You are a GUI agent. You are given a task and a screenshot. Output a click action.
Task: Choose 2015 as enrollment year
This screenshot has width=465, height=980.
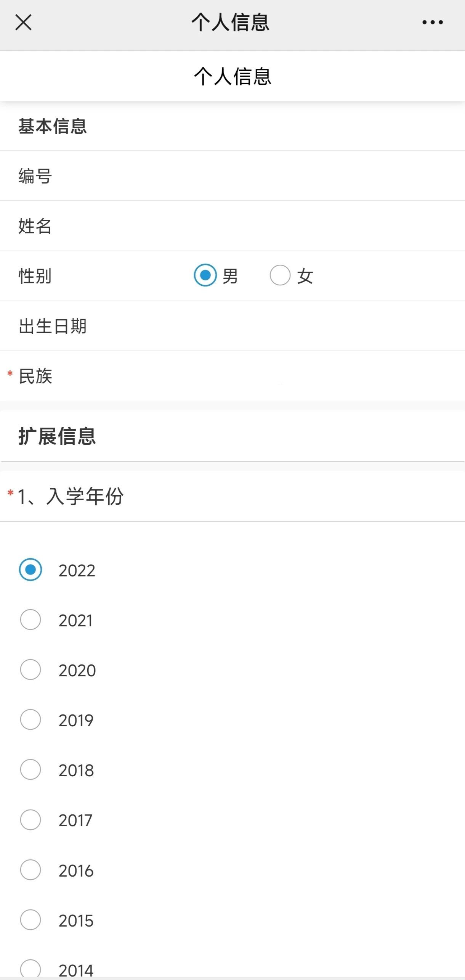[30, 920]
